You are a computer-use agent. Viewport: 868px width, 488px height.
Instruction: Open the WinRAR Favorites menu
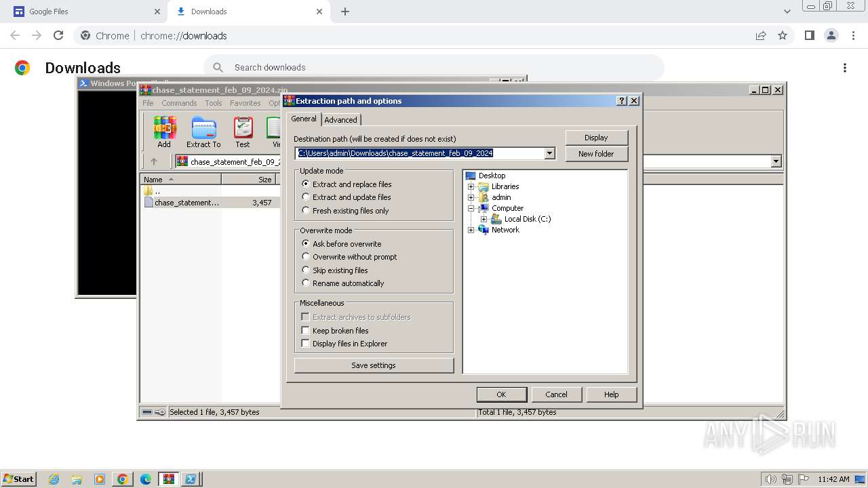tap(245, 103)
